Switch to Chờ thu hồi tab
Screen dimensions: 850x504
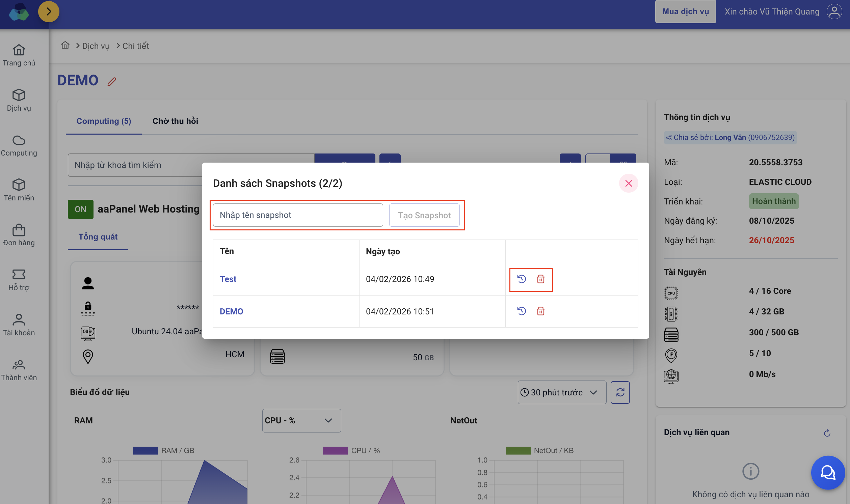(x=175, y=121)
